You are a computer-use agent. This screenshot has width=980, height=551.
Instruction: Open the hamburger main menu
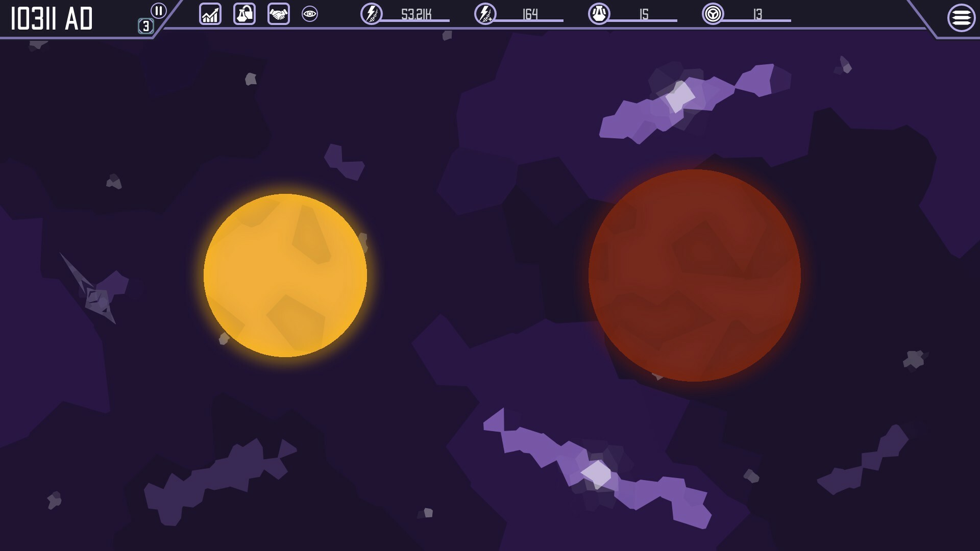point(961,18)
